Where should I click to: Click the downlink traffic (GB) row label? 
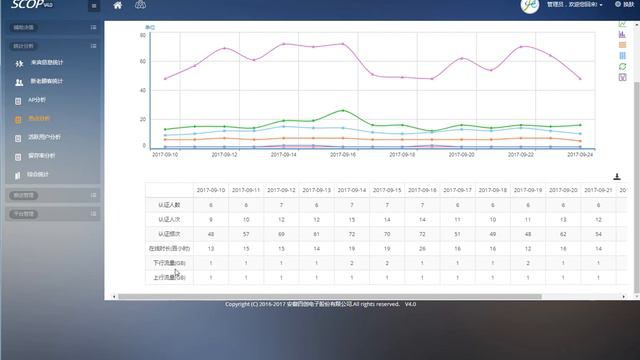coord(169,263)
